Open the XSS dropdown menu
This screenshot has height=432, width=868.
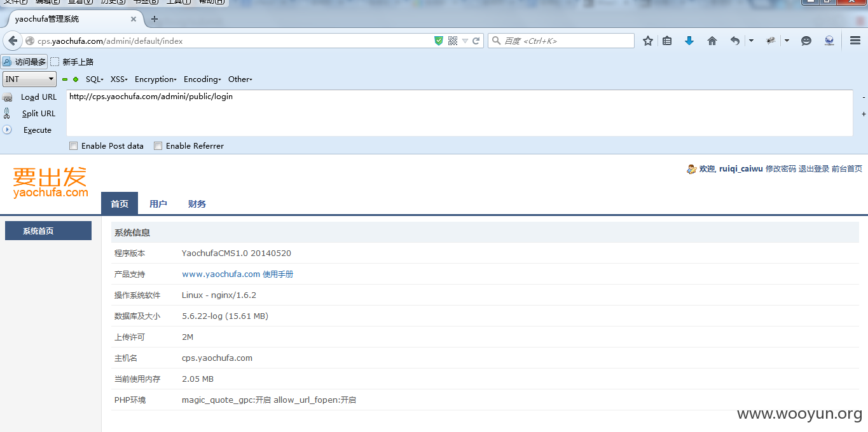tap(119, 79)
